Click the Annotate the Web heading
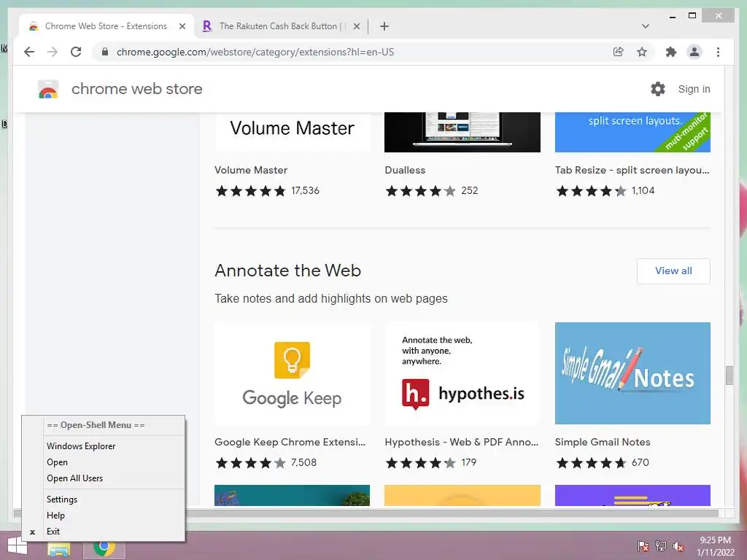747x560 pixels. [287, 271]
